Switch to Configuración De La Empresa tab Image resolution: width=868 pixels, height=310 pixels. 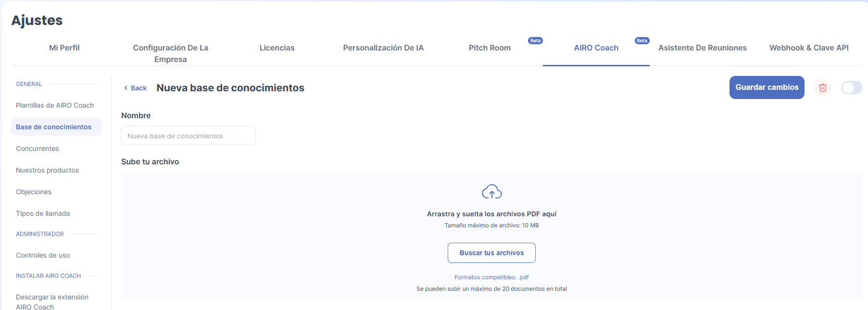click(x=170, y=53)
